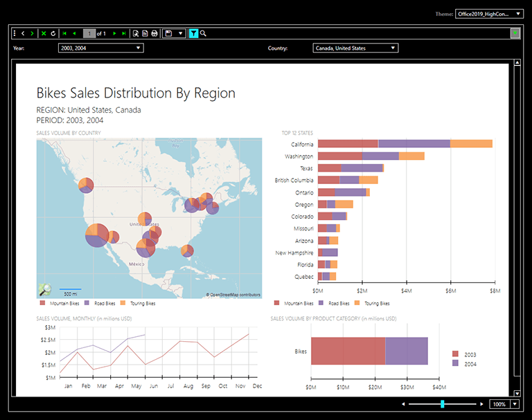Open Country parameter dropdown
This screenshot has height=420, width=532.
point(355,48)
